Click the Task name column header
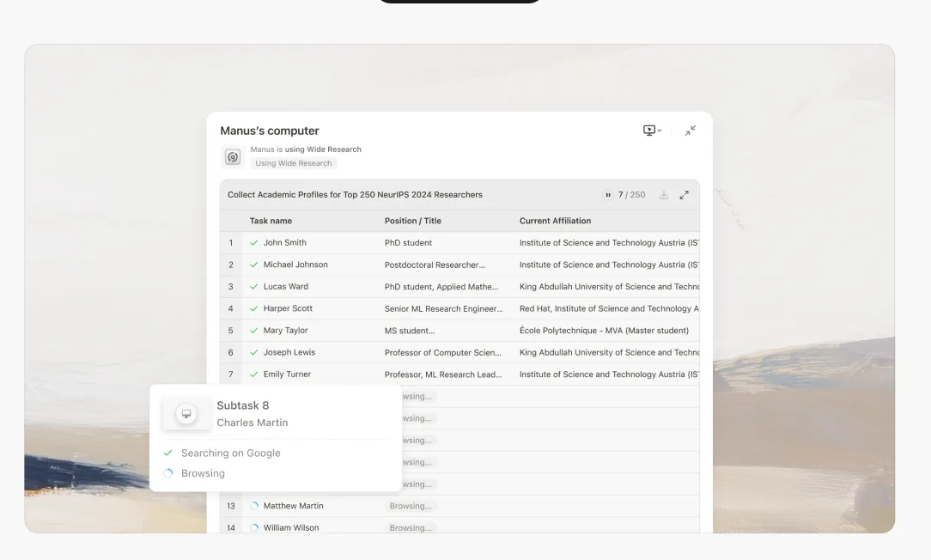Viewport: 931px width, 560px height. tap(271, 221)
